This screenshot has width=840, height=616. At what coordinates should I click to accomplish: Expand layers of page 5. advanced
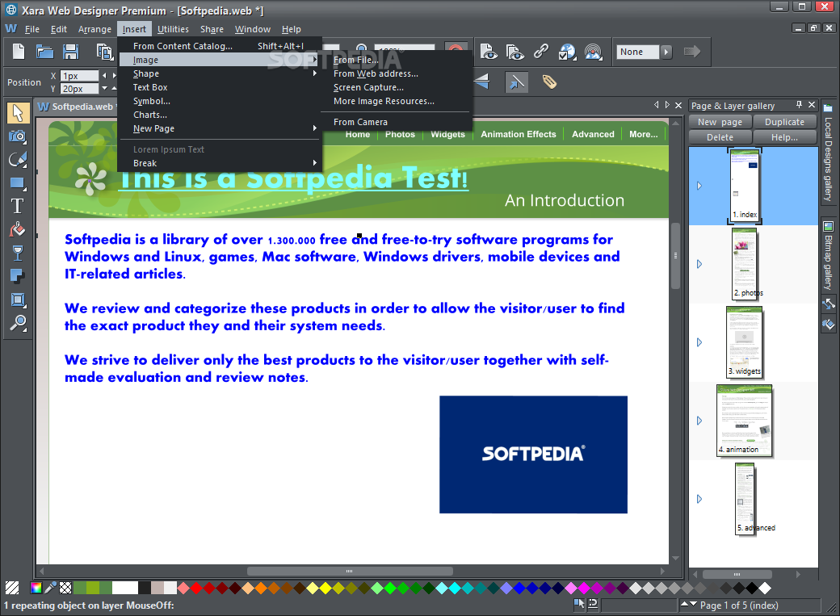(699, 499)
